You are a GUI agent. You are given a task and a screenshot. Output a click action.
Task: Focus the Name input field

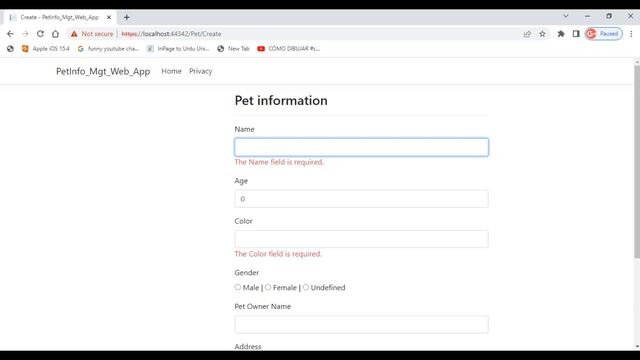tap(361, 147)
